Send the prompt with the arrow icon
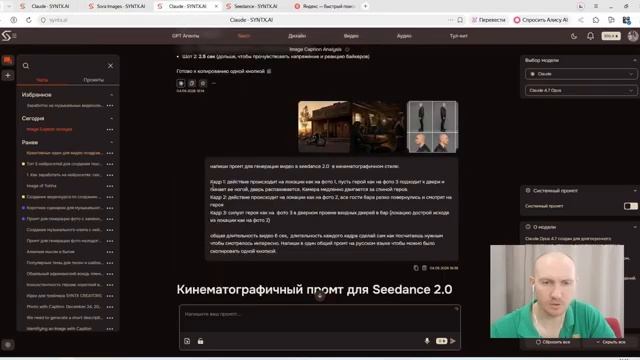640x360 pixels. [453, 341]
